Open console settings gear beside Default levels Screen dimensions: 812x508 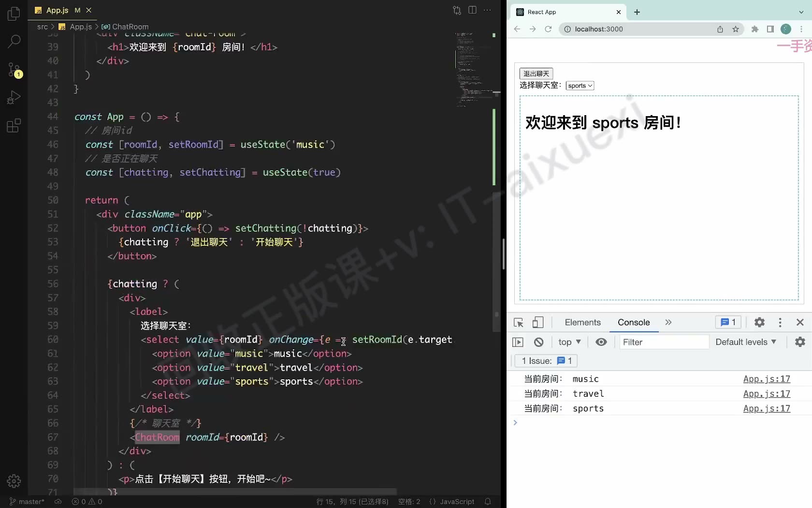click(800, 342)
